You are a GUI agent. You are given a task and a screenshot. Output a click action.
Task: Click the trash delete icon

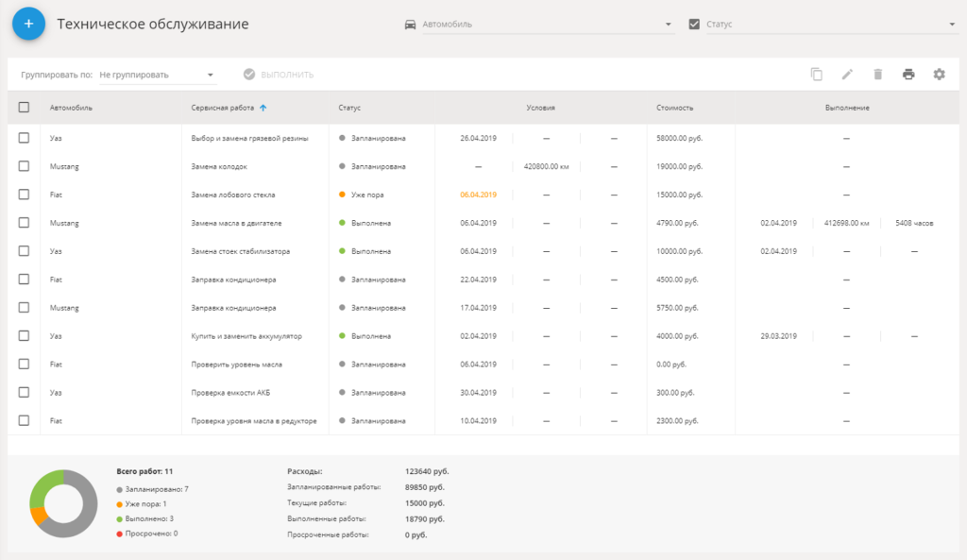coord(877,75)
